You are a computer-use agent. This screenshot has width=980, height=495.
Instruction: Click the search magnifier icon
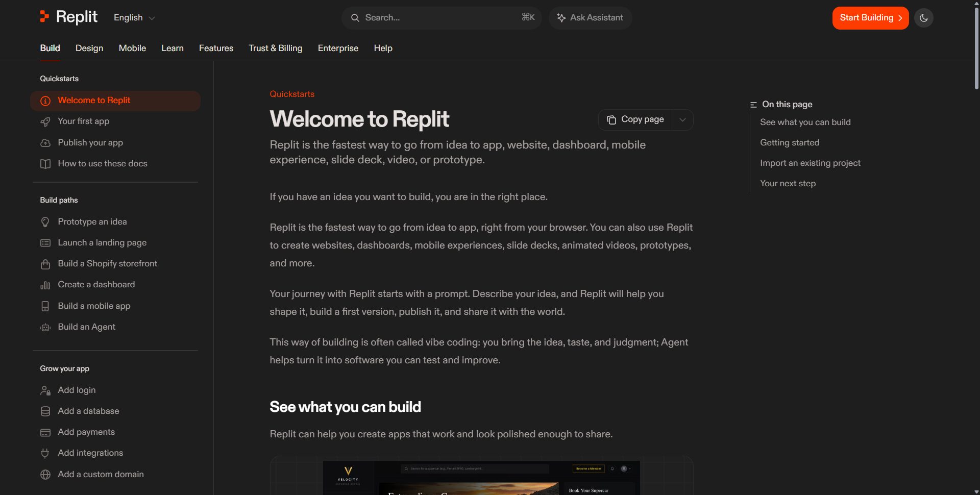(x=355, y=18)
